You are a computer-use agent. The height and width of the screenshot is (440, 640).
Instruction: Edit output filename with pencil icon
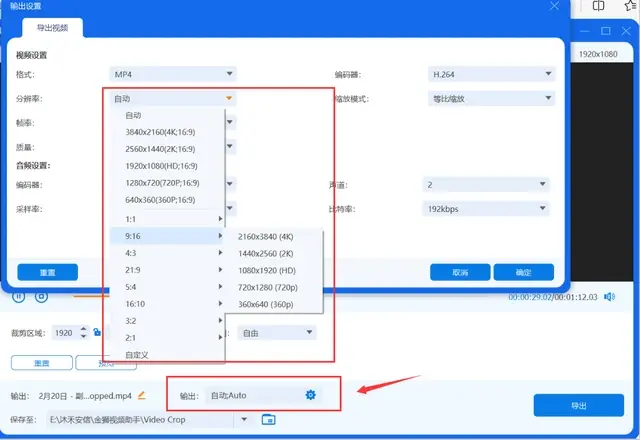(x=141, y=395)
